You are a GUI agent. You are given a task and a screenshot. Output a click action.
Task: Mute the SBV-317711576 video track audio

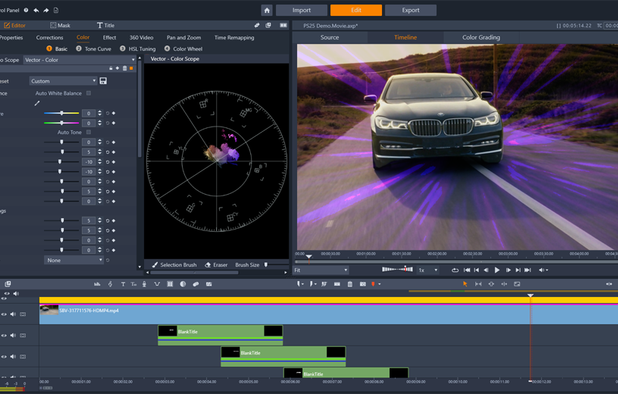click(x=13, y=314)
